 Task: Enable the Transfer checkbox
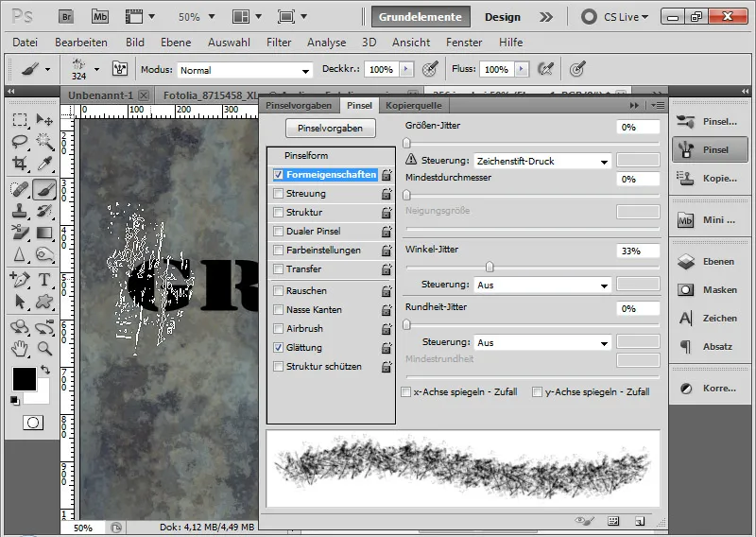278,269
